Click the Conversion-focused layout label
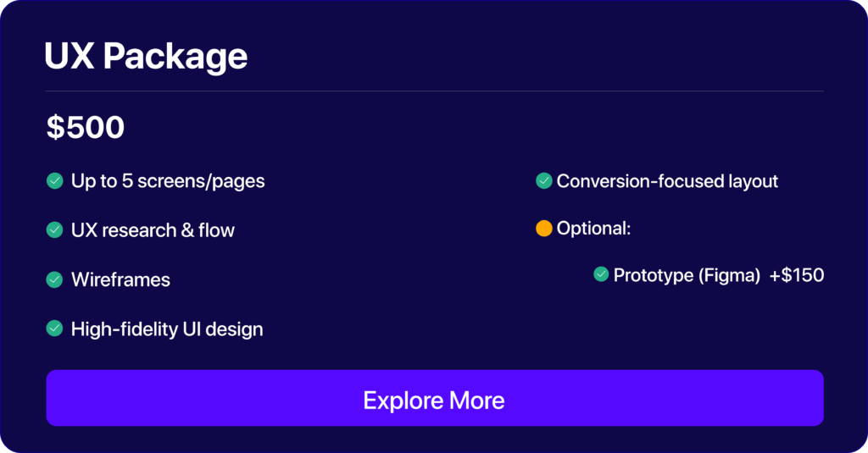The image size is (868, 453). 667,181
